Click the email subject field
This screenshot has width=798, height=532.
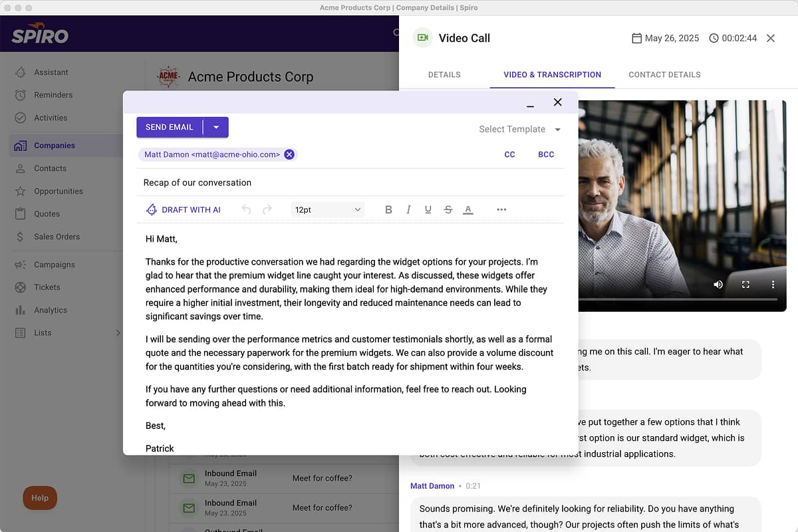(x=350, y=182)
